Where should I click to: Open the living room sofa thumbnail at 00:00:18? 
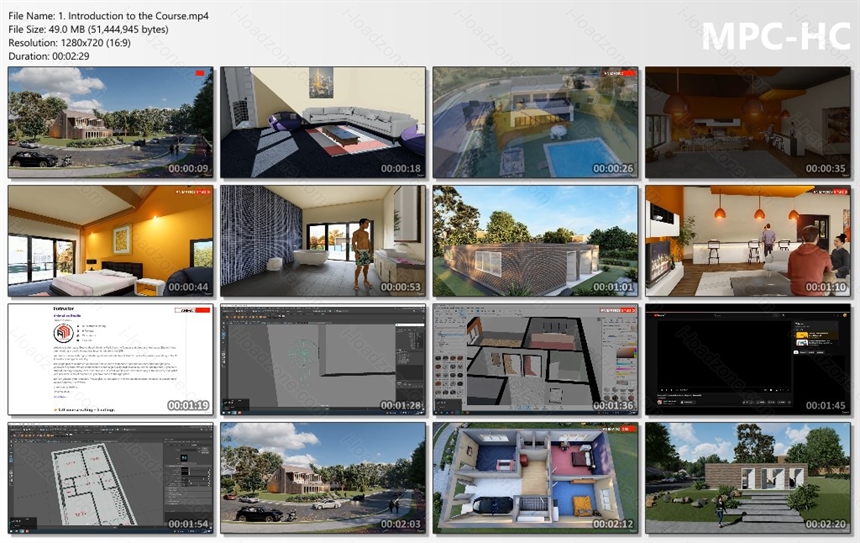323,122
